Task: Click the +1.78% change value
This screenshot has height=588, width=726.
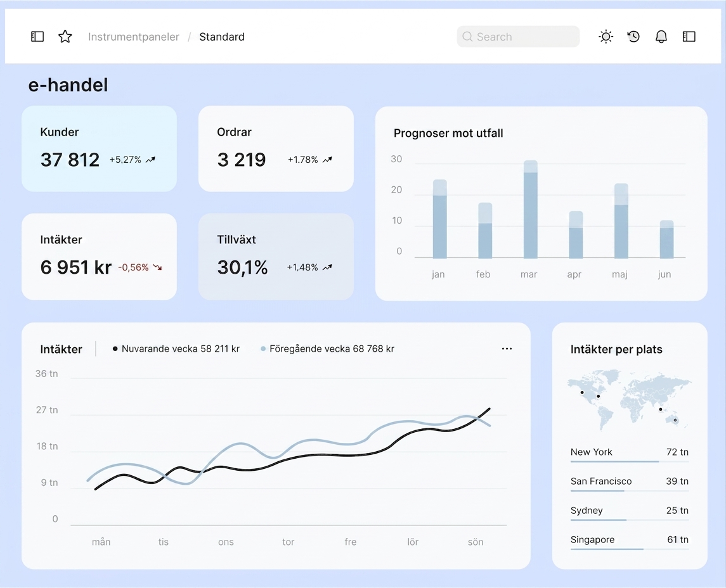Action: [x=303, y=160]
